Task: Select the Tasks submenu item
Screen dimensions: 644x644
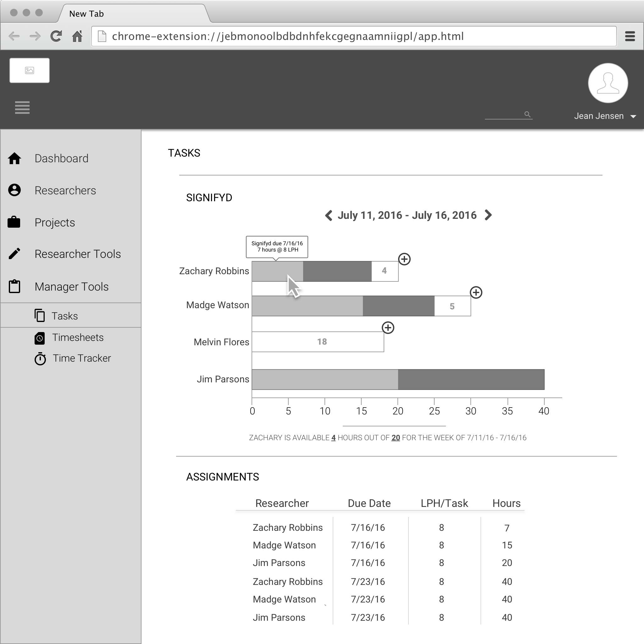Action: point(64,316)
